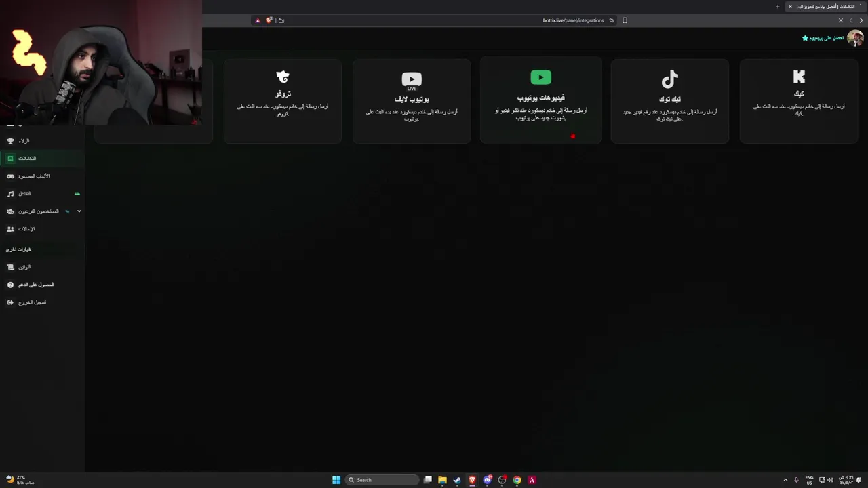Click the integrations sidebar icon

[10, 159]
